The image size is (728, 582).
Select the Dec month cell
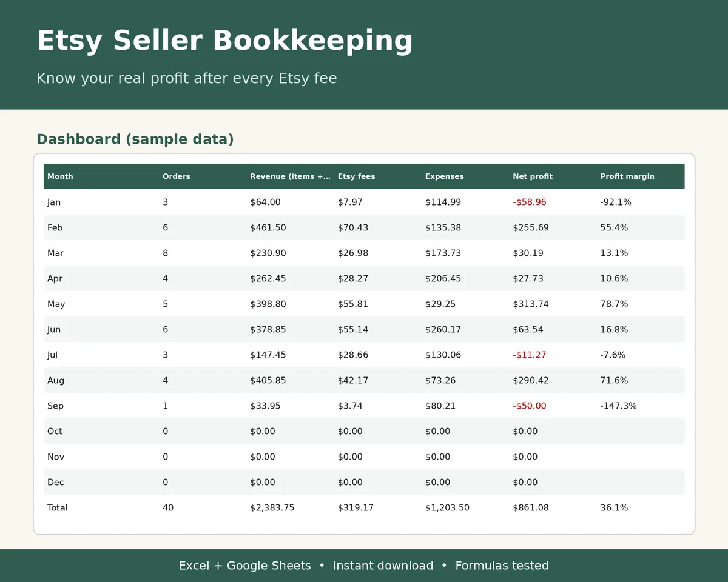55,483
